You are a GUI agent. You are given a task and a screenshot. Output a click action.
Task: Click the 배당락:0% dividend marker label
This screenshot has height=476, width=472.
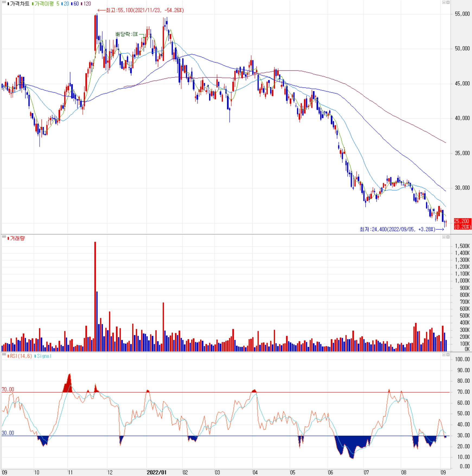tap(127, 34)
